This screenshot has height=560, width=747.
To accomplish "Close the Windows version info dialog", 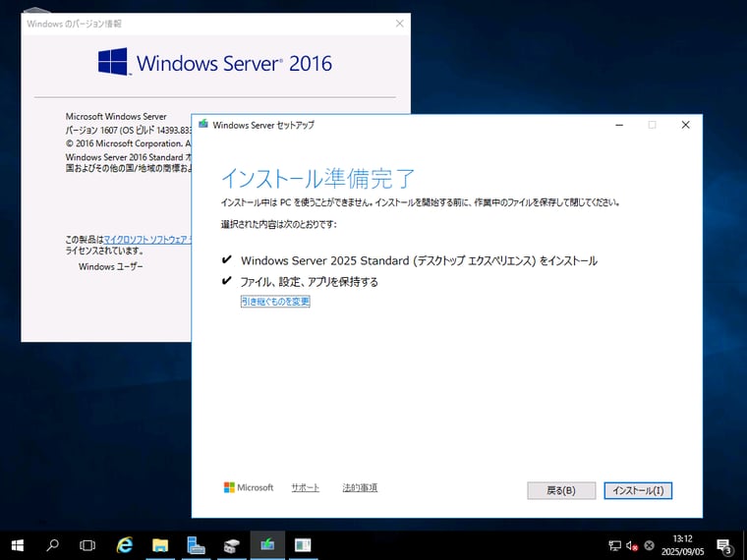I will (399, 23).
